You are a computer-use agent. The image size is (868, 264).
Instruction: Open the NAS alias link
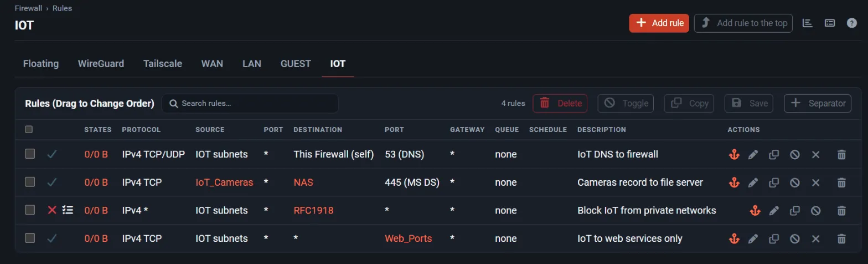[x=304, y=182]
